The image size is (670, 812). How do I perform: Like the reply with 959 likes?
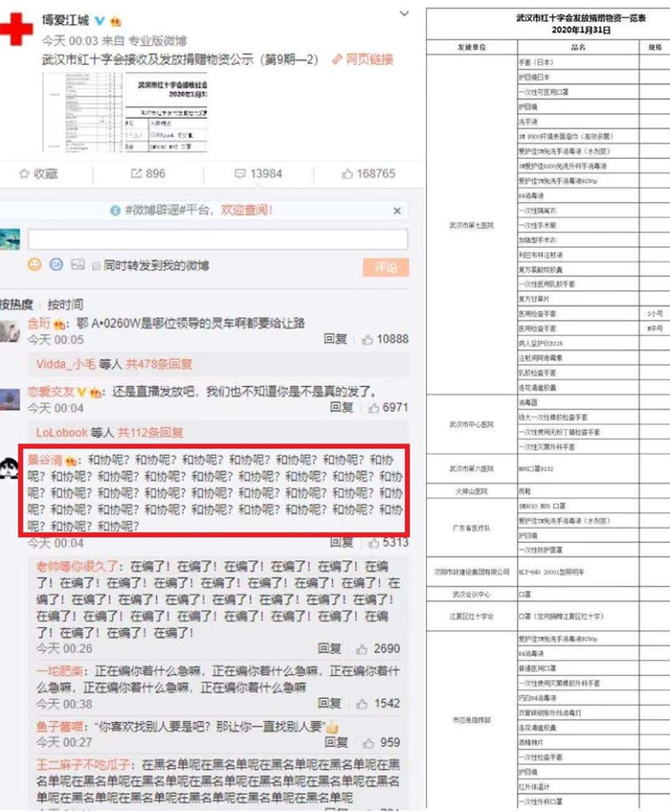tap(382, 743)
